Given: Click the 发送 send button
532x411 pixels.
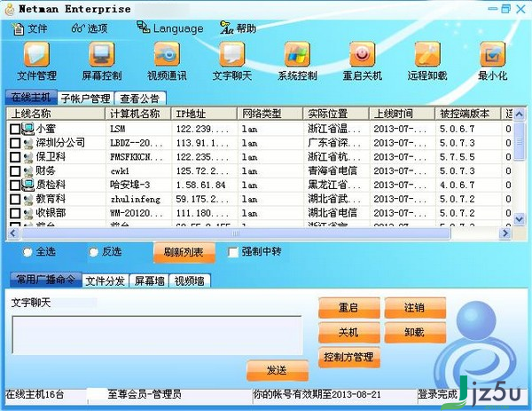Looking at the screenshot, I should coord(278,370).
